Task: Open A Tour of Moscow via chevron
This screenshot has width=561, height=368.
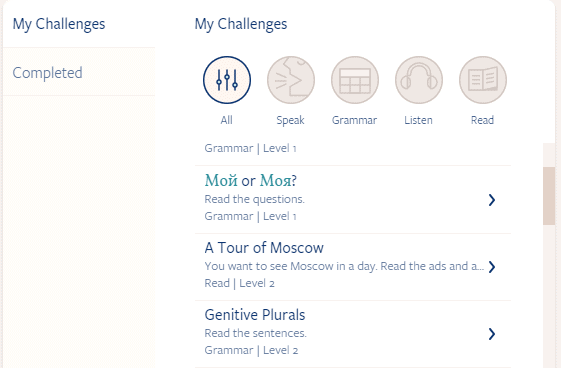Action: click(x=492, y=267)
